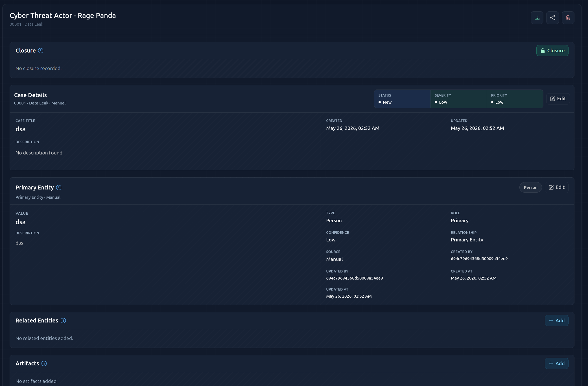
Task: Click 'No closure recorded.' text
Action: [38, 68]
